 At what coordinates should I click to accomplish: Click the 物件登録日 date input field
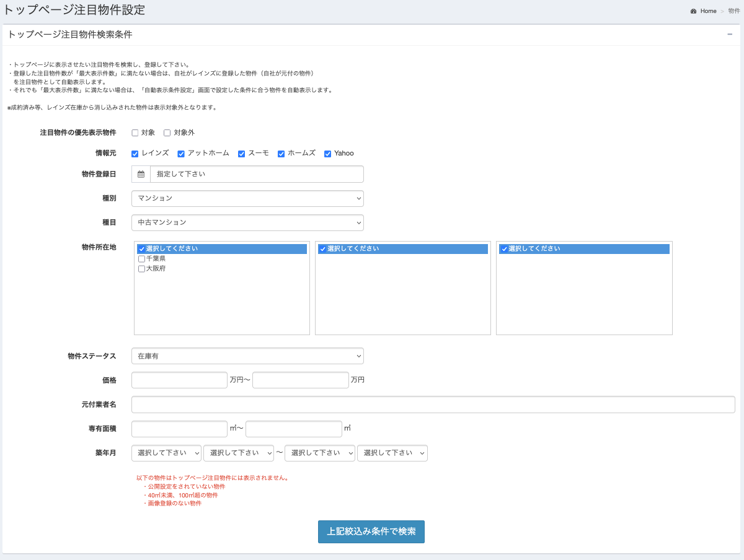257,174
